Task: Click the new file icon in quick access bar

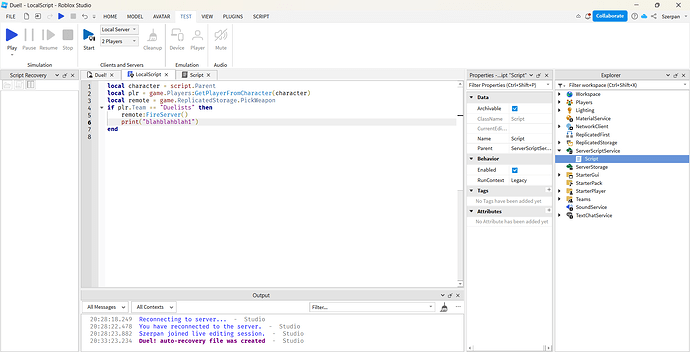Action: point(26,16)
